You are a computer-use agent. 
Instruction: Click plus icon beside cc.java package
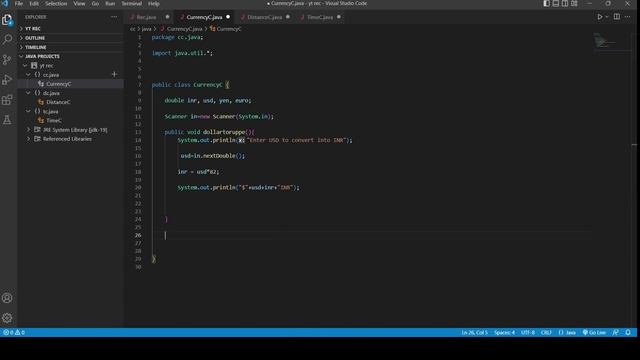(114, 74)
